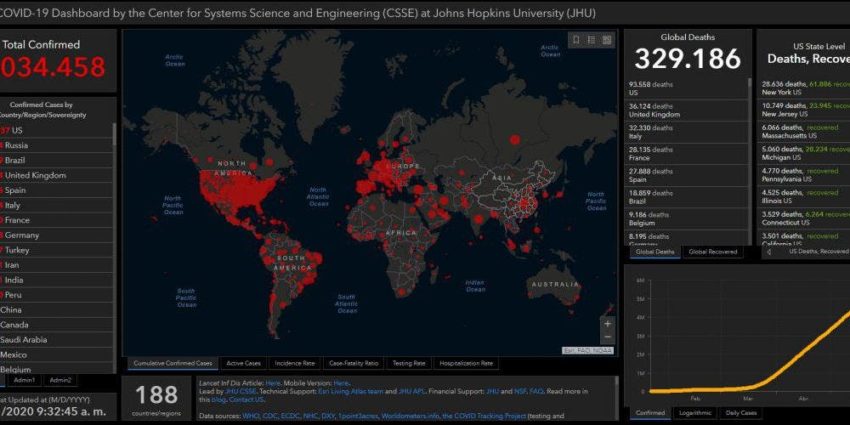Switch to the Active Cases map tab

[x=244, y=363]
